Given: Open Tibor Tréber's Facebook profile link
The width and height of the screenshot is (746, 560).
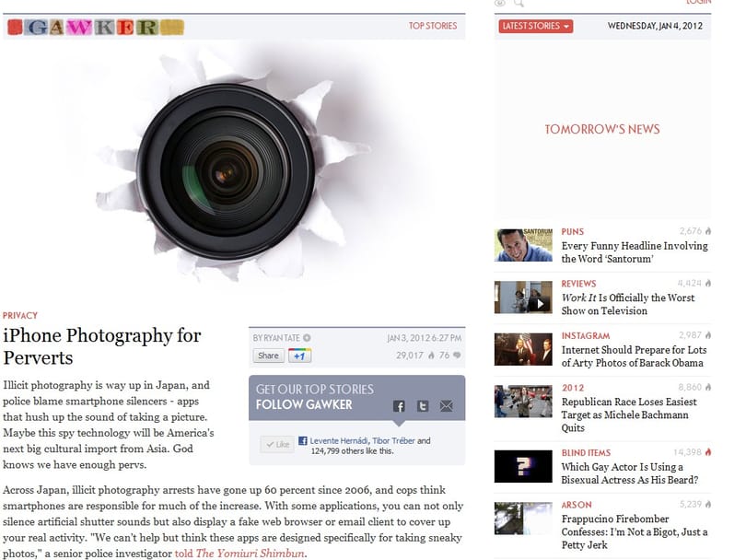Looking at the screenshot, I should [393, 441].
